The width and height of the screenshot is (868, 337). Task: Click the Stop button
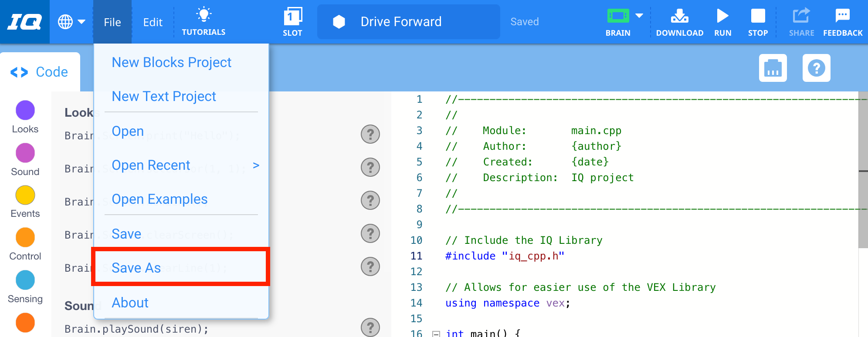[x=758, y=16]
